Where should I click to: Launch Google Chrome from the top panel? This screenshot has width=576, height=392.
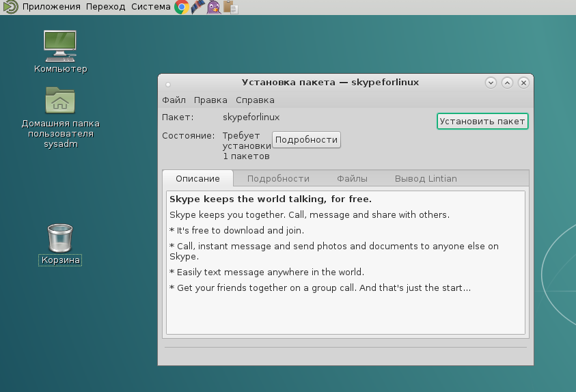click(x=182, y=7)
